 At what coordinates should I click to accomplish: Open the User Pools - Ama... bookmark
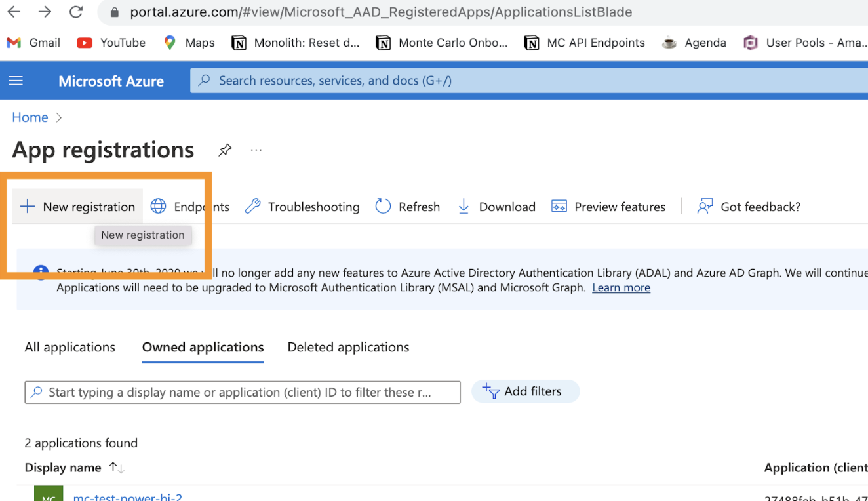[x=805, y=43]
